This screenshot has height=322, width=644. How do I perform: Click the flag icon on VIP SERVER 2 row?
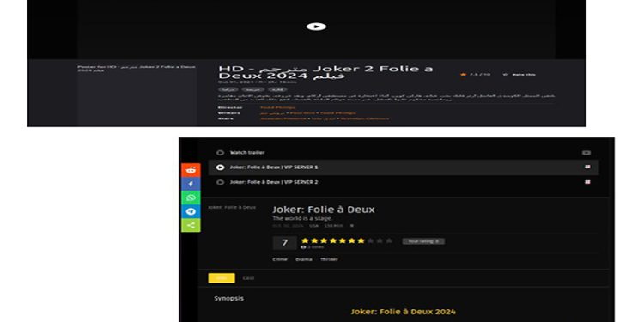point(587,182)
